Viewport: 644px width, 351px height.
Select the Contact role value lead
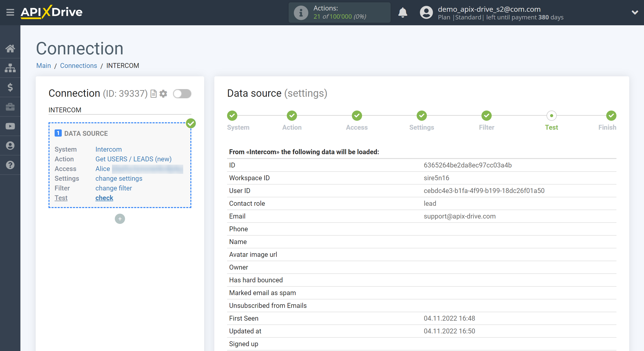[430, 203]
